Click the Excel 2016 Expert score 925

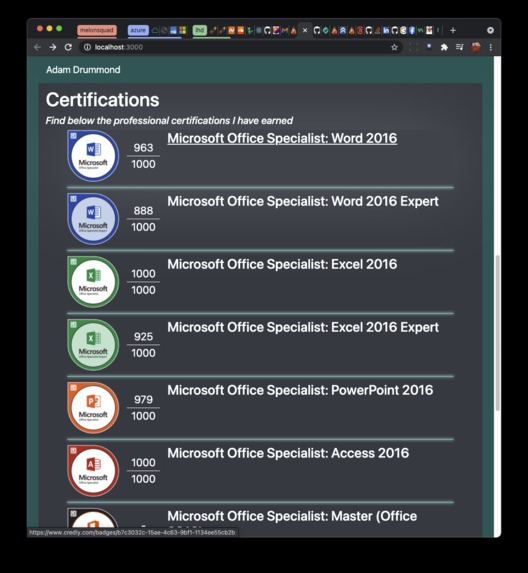click(143, 337)
